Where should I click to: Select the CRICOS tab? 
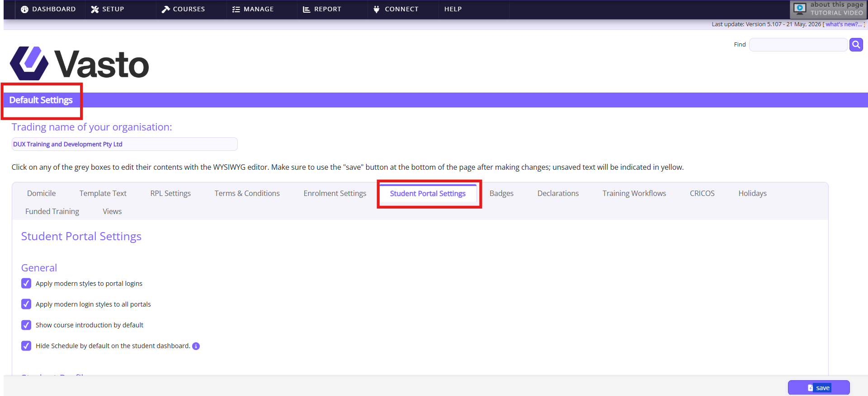pyautogui.click(x=703, y=193)
